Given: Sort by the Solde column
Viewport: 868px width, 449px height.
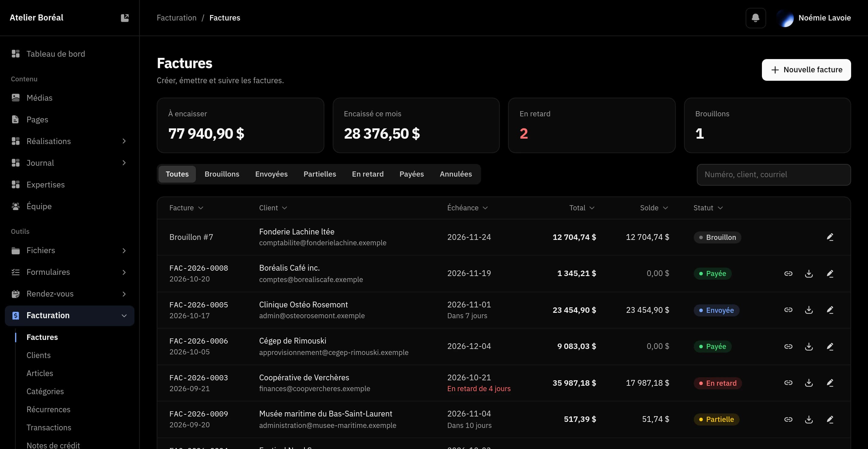Looking at the screenshot, I should pos(654,208).
